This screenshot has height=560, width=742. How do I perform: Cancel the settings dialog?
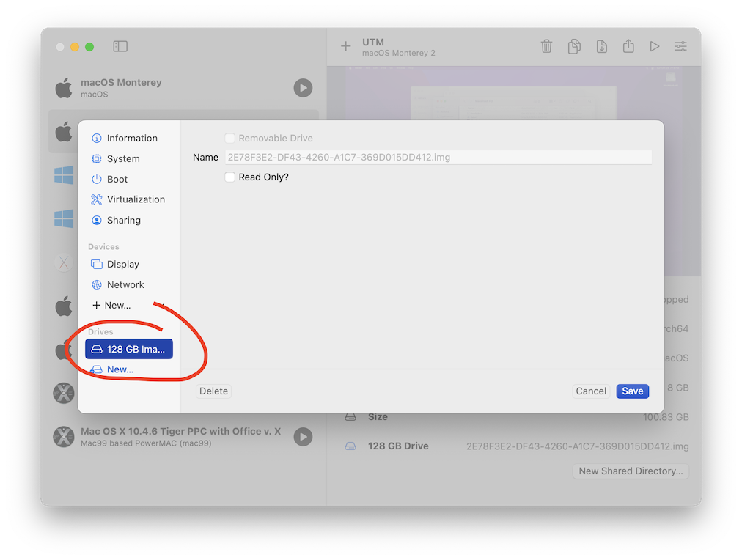point(591,391)
